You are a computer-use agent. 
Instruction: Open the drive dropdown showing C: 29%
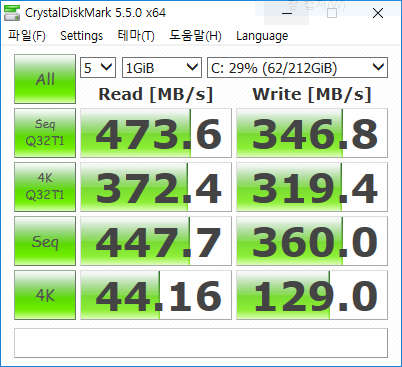tap(297, 68)
